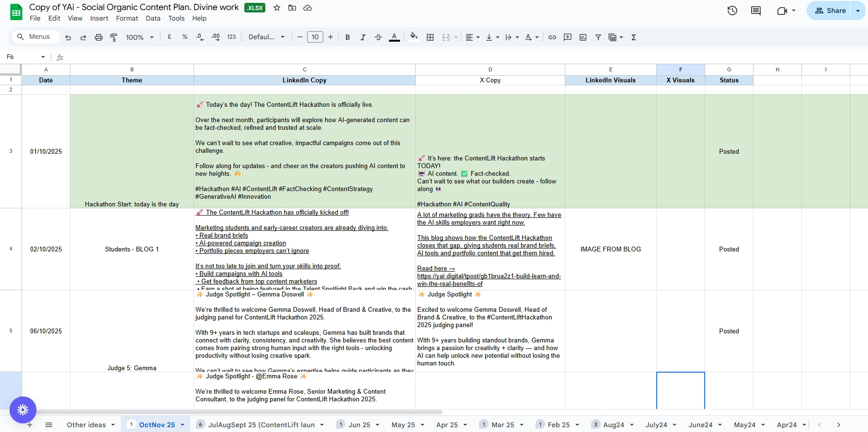Screen dimensions: 868x432
Task: Open the name box dropdown arrow
Action: (43, 57)
